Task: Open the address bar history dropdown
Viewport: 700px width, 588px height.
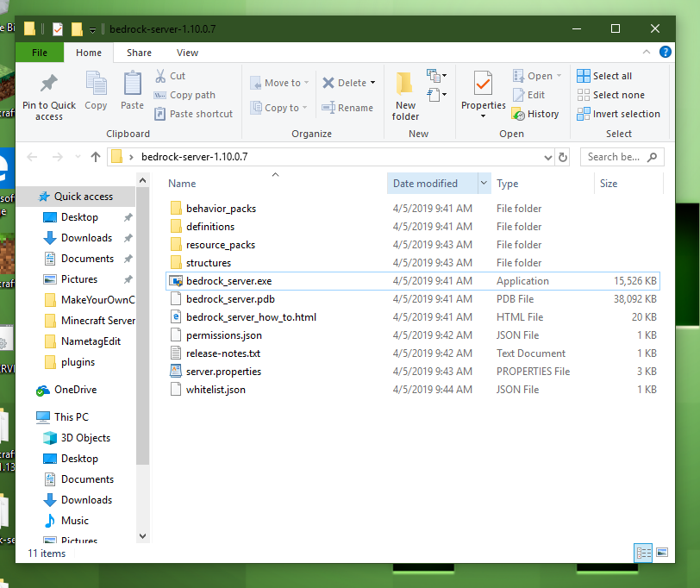Action: [547, 157]
